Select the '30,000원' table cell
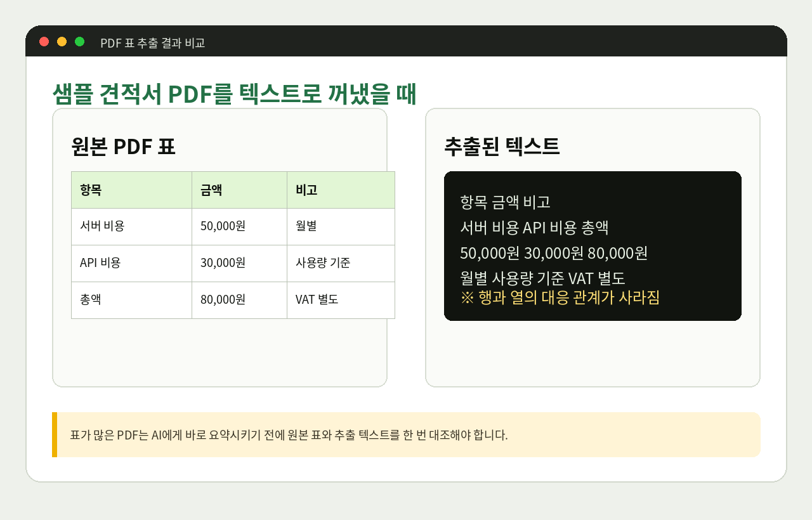The image size is (812, 520). [239, 263]
